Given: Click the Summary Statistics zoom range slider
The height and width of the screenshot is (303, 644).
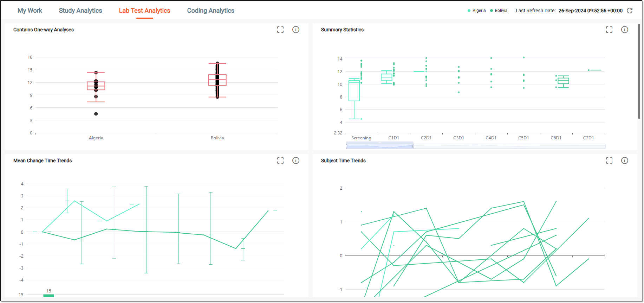Looking at the screenshot, I should coord(476,146).
